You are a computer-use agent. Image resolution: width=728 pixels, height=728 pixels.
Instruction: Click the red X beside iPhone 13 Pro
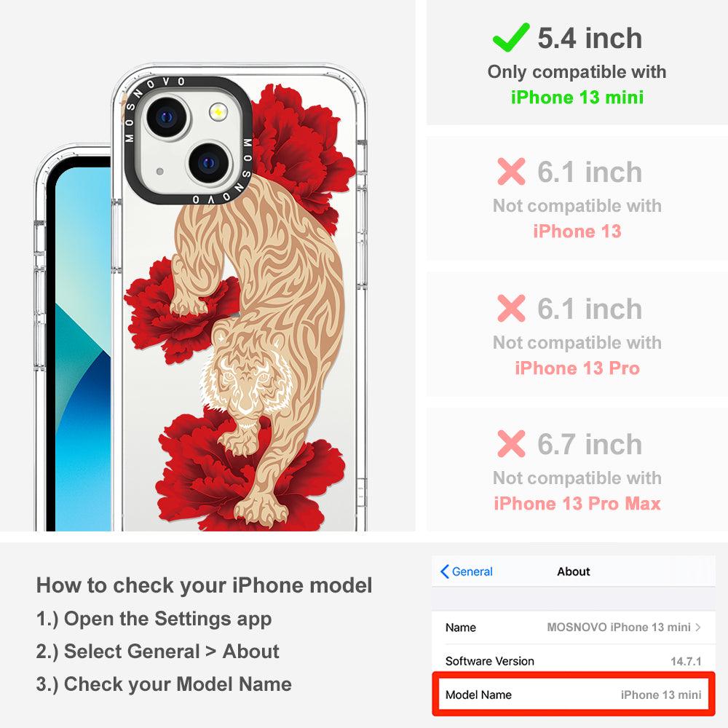[x=511, y=308]
